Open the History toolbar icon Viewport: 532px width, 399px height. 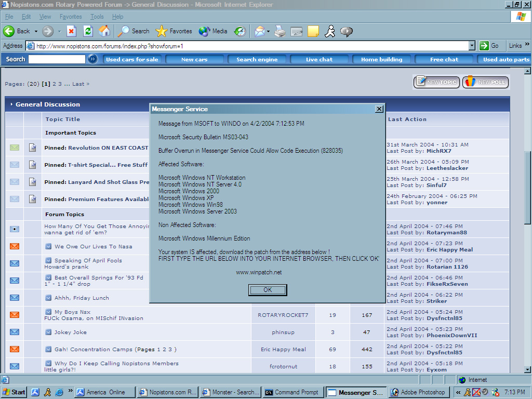(240, 31)
